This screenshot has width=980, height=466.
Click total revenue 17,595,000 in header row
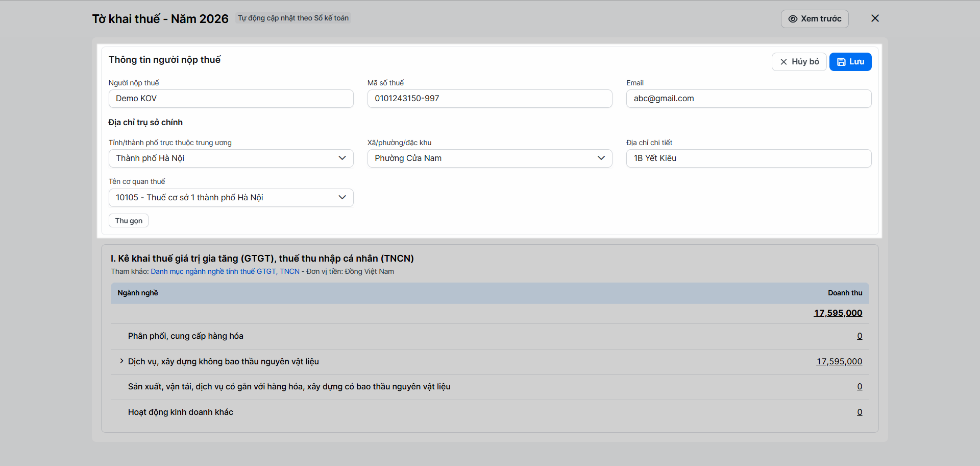[838, 313]
